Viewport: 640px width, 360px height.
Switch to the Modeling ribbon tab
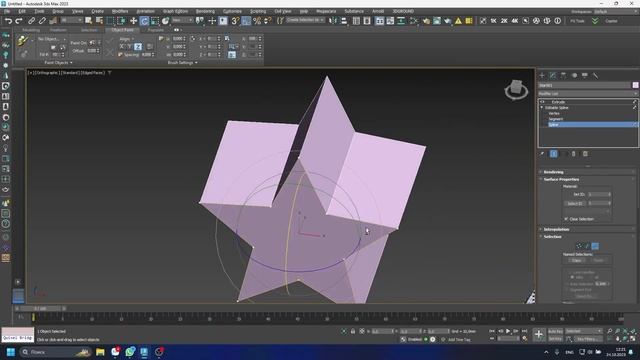point(31,30)
